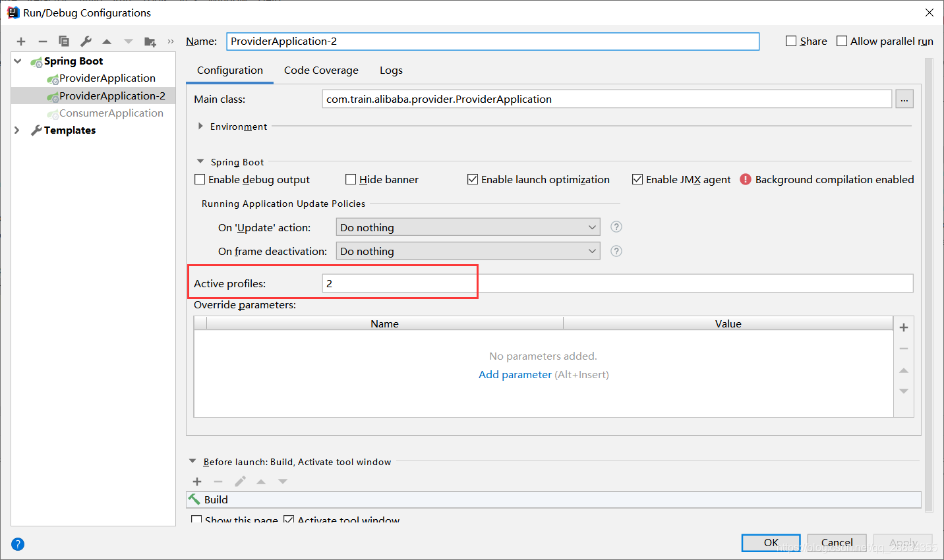
Task: Remove the before-launch task
Action: click(x=218, y=482)
